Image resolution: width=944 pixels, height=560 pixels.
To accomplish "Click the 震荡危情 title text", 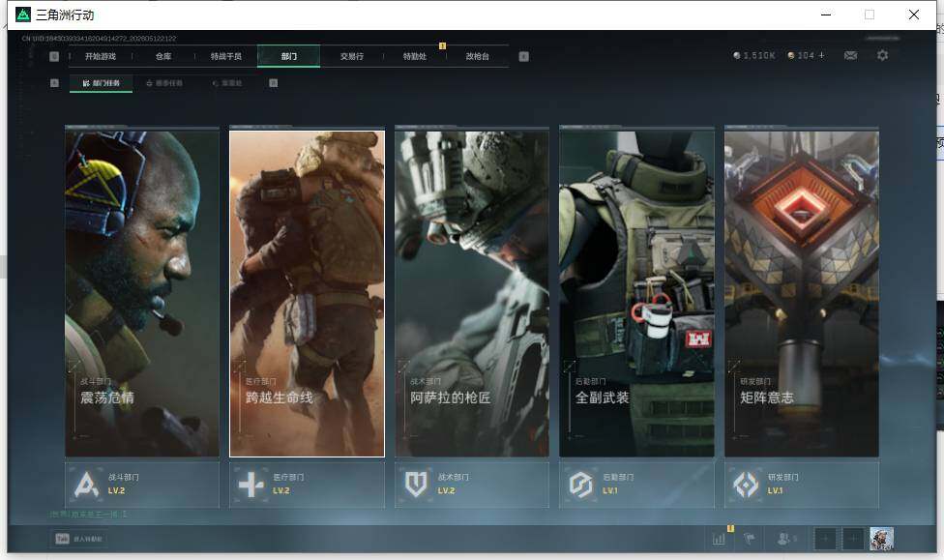I will click(x=107, y=398).
